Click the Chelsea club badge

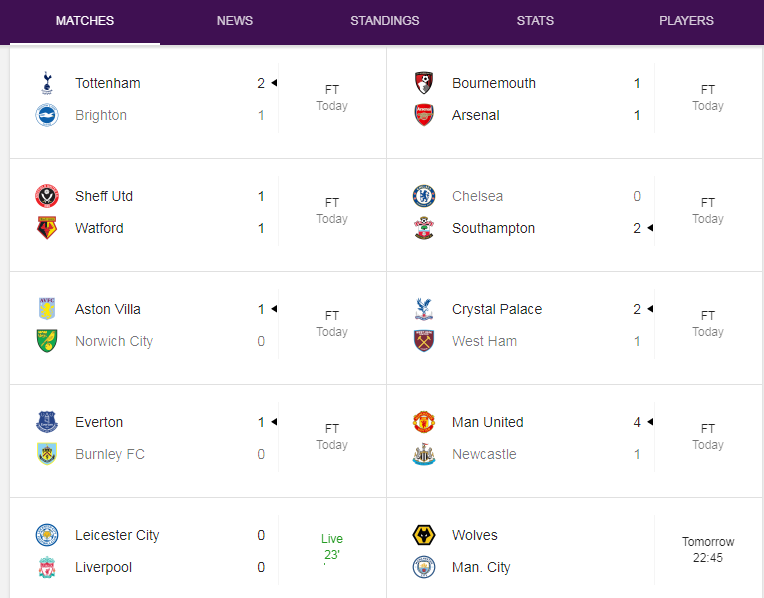[x=424, y=196]
